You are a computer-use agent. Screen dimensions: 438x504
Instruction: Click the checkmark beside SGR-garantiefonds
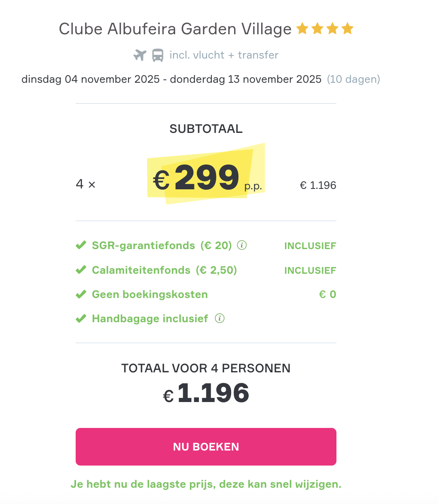81,245
